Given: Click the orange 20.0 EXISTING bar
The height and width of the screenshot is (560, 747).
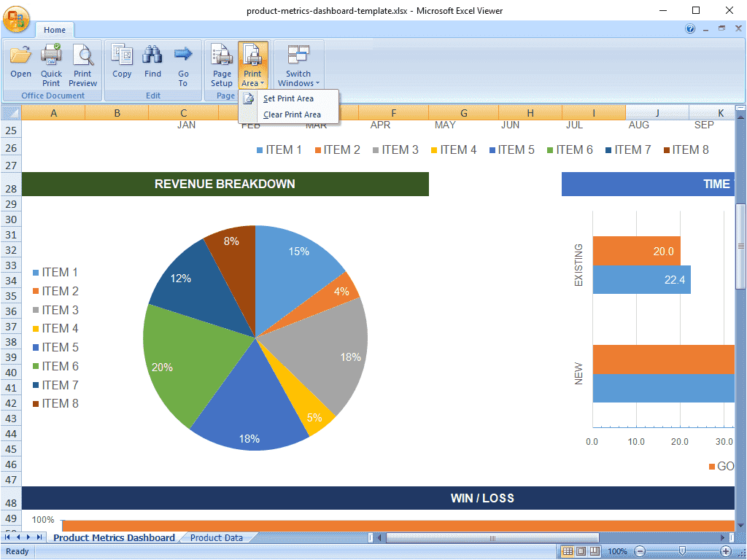Looking at the screenshot, I should (636, 251).
